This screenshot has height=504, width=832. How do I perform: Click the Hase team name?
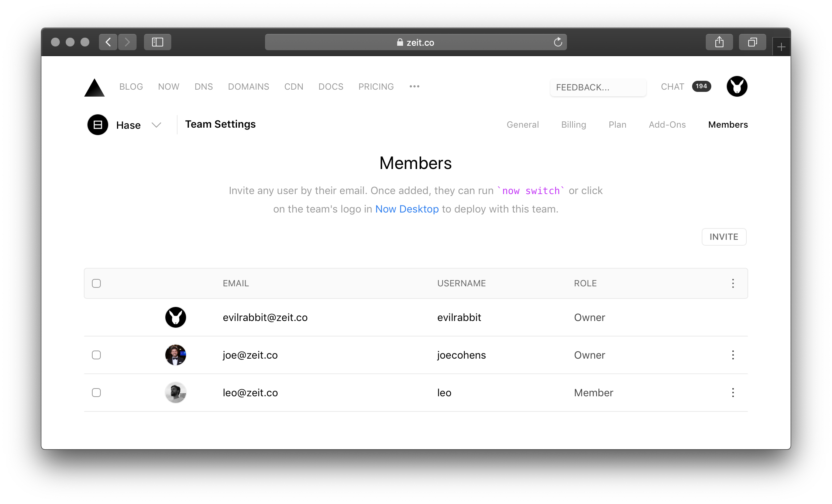[x=128, y=125]
